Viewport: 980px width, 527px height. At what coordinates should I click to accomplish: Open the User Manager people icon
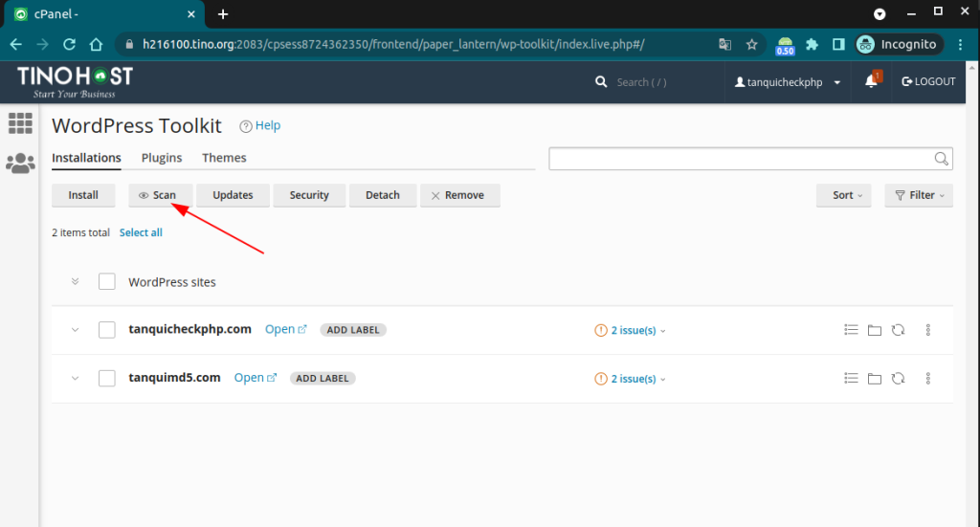[20, 164]
